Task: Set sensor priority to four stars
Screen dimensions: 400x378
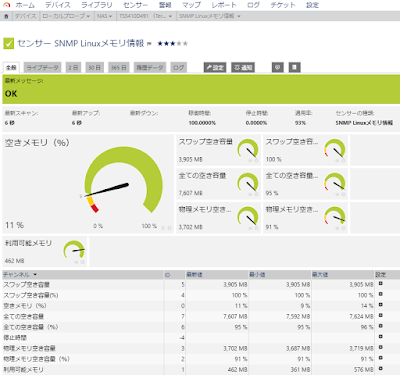Action: [x=179, y=43]
